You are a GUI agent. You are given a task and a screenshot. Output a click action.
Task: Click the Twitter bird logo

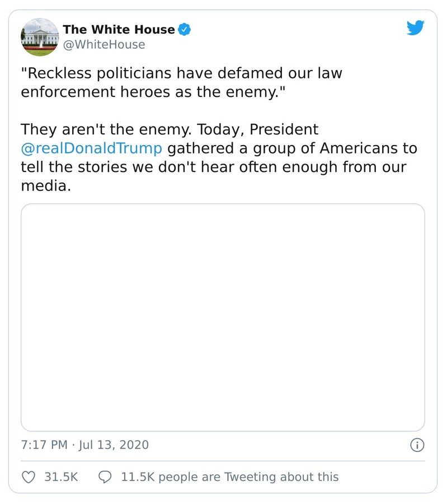[x=416, y=27]
